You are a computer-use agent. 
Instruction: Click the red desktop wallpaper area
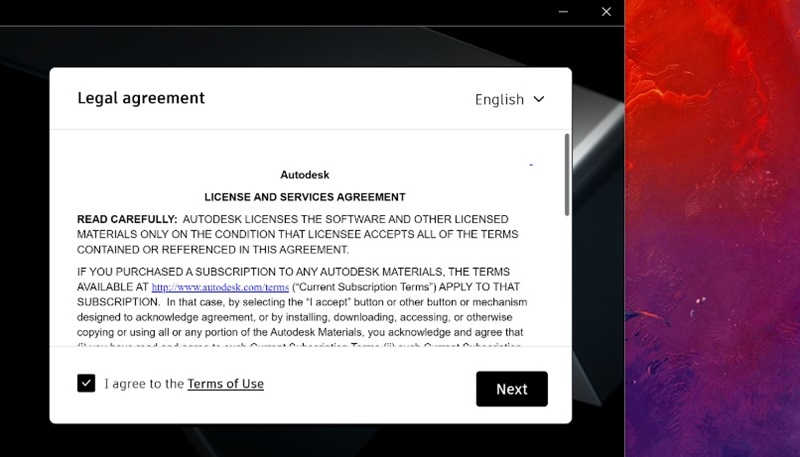(712, 200)
